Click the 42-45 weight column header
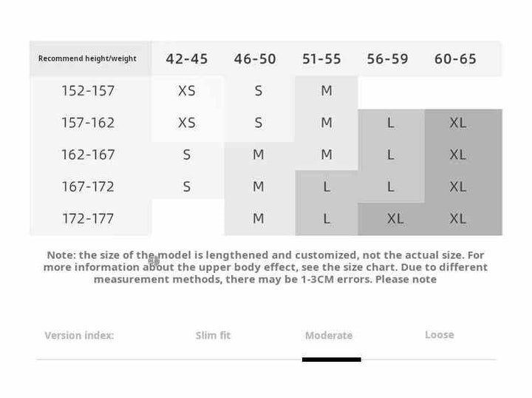532x398 pixels. [187, 58]
